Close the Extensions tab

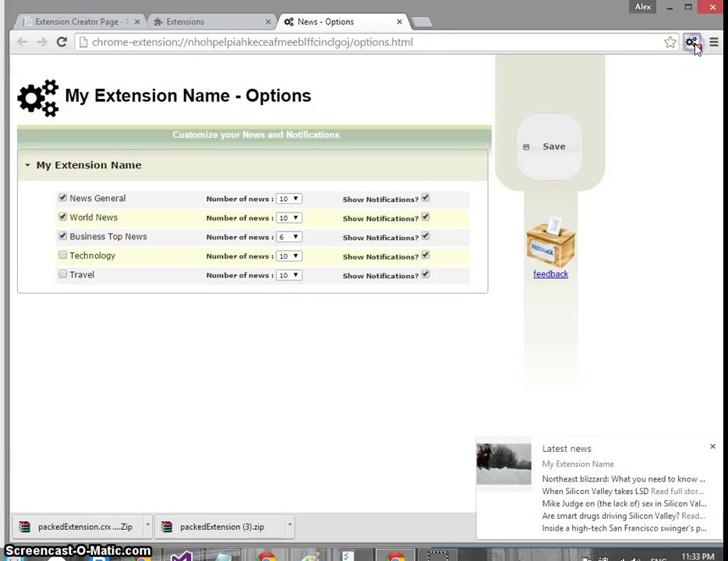click(x=268, y=22)
